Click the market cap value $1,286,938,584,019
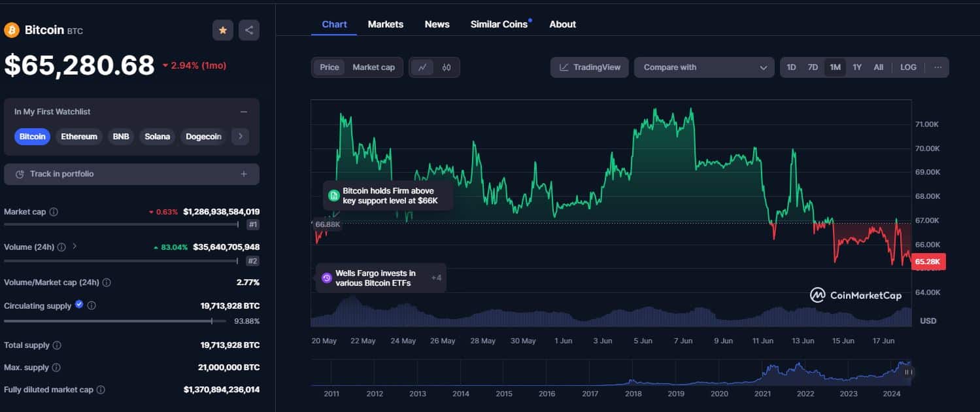The width and height of the screenshot is (980, 412). [x=222, y=212]
